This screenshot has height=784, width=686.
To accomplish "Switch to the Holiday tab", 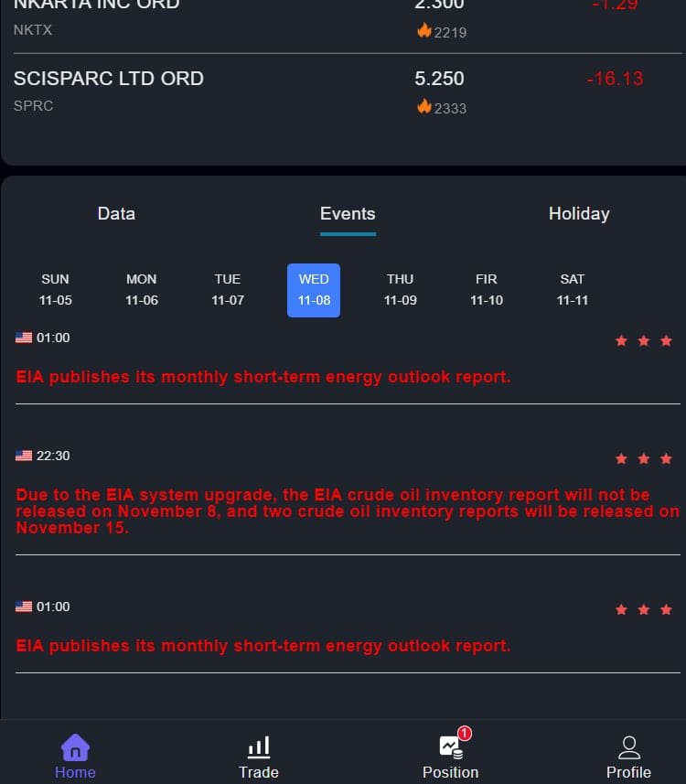I will [x=578, y=214].
